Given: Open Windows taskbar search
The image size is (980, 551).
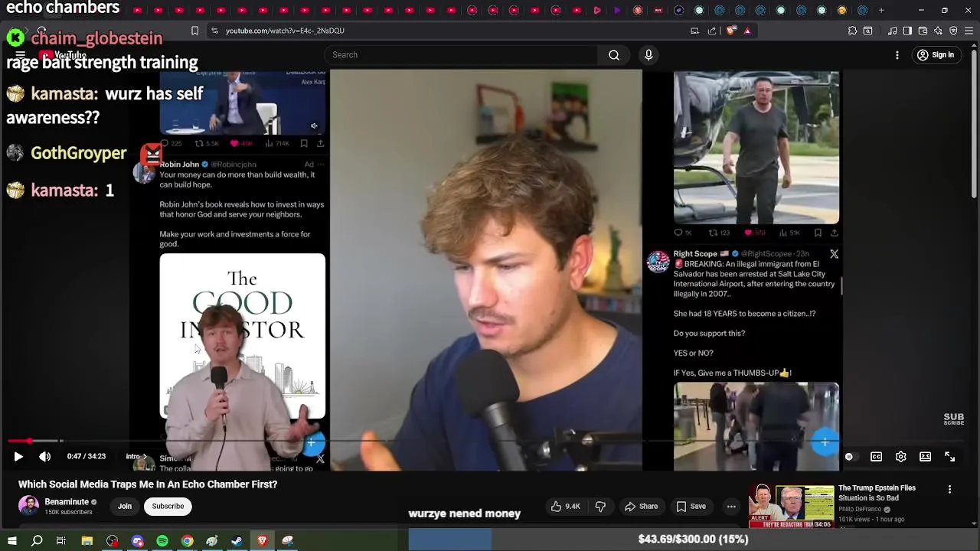Looking at the screenshot, I should pyautogui.click(x=37, y=541).
